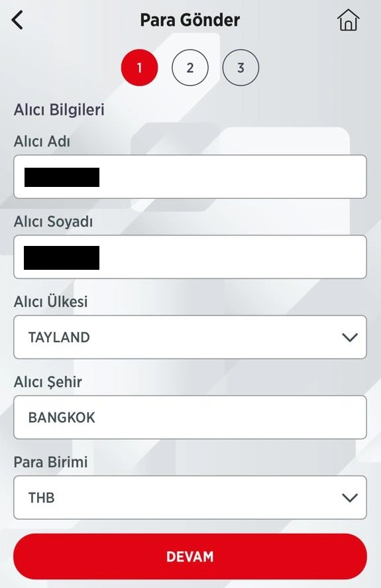The height and width of the screenshot is (588, 381).
Task: Select step 1 red circle indicator
Action: [140, 68]
